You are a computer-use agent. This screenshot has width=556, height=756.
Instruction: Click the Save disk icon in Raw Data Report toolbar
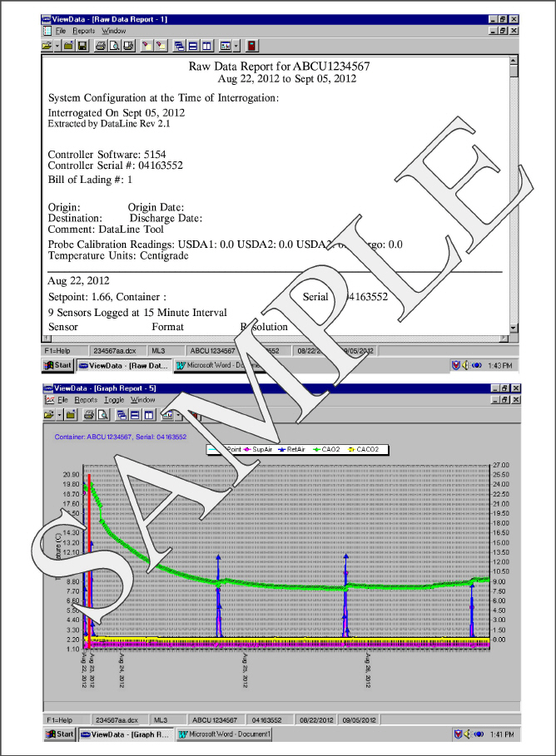[x=82, y=46]
